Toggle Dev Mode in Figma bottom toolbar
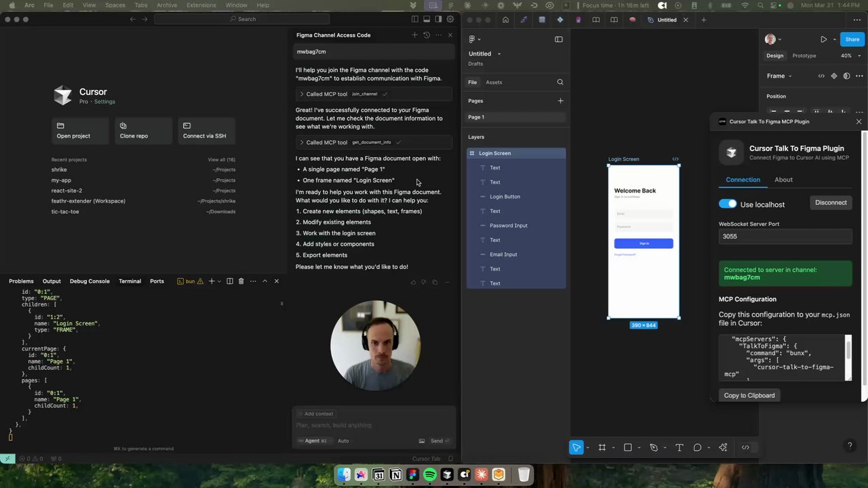 (745, 447)
